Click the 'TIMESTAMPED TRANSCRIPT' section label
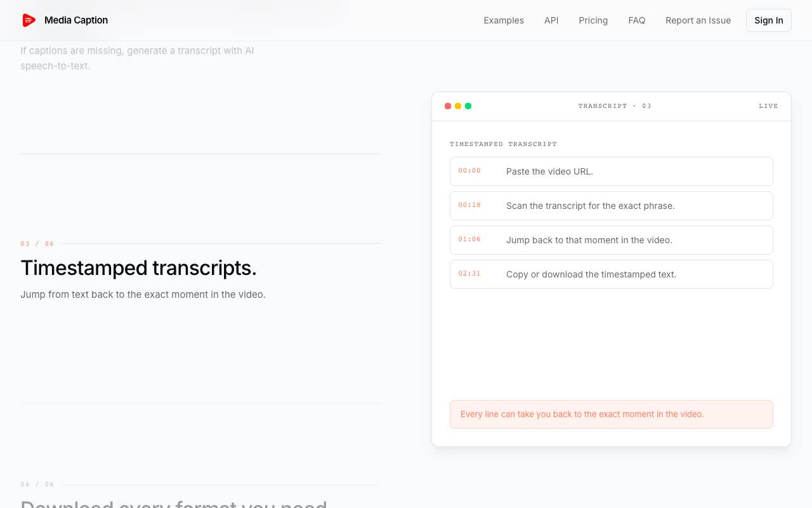The width and height of the screenshot is (812, 508). [503, 144]
